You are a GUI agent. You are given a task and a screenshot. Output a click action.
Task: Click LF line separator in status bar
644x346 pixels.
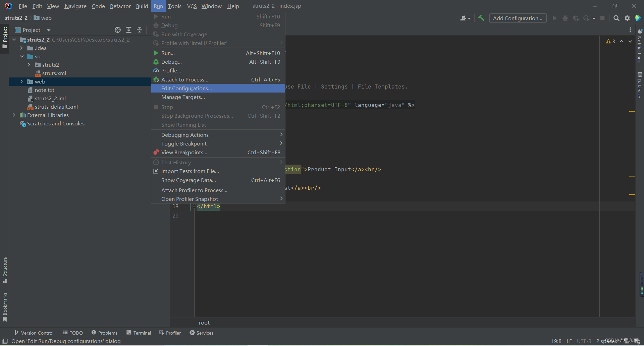[569, 341]
